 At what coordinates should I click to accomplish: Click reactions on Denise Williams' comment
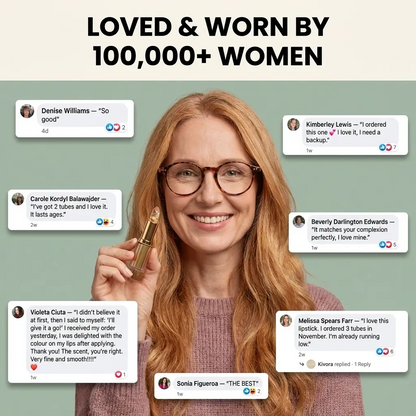[116, 127]
